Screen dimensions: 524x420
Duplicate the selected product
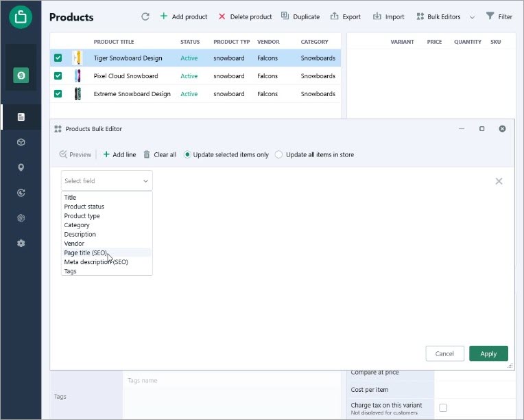(300, 16)
